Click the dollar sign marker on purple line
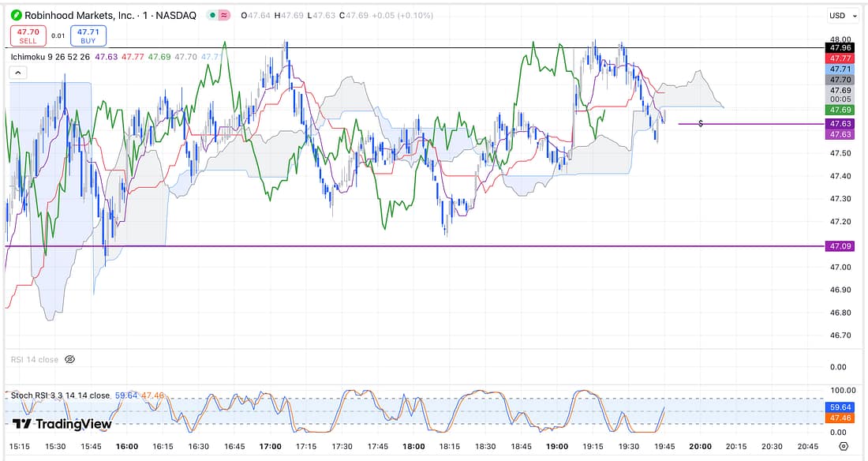 pyautogui.click(x=701, y=125)
